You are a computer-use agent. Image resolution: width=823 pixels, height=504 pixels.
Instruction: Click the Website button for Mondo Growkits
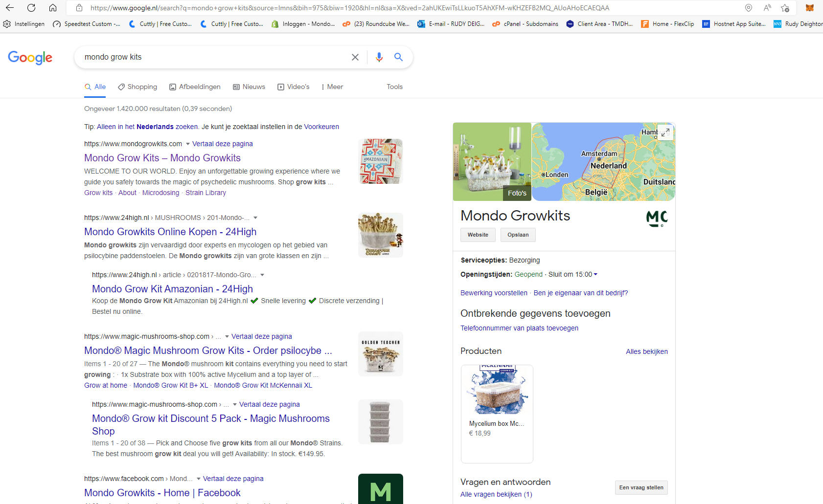click(478, 235)
